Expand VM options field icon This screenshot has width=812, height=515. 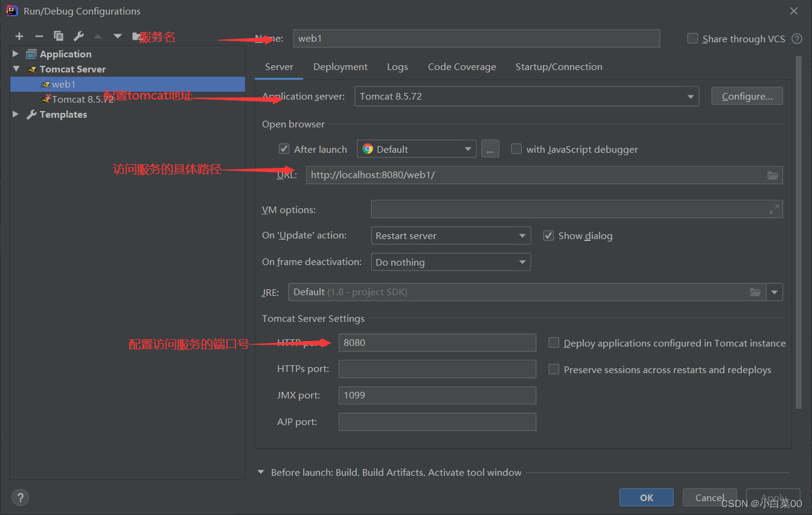tap(774, 210)
